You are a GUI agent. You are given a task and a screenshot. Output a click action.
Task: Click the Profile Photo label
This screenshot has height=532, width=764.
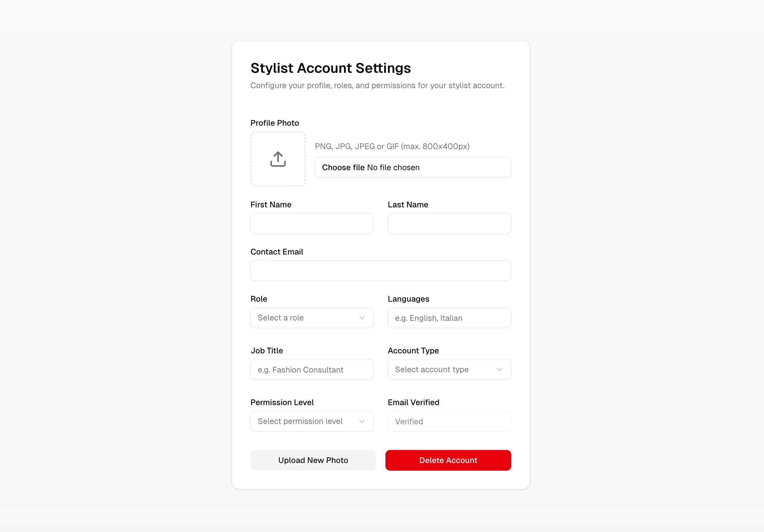click(274, 123)
